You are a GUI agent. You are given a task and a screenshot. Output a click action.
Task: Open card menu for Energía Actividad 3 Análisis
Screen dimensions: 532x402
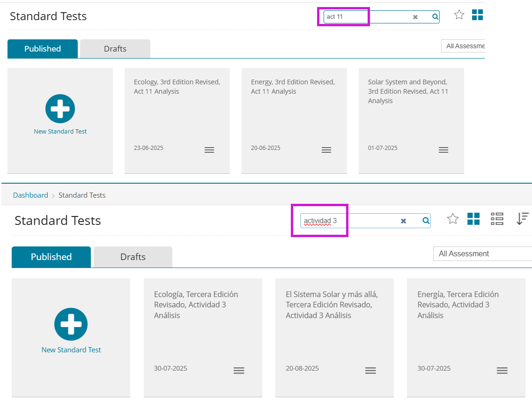tap(502, 370)
